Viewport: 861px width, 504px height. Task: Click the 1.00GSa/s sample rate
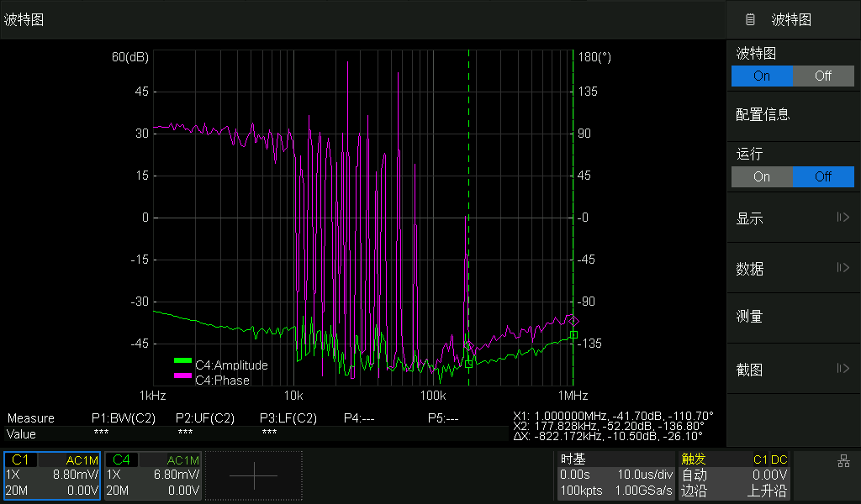643,491
